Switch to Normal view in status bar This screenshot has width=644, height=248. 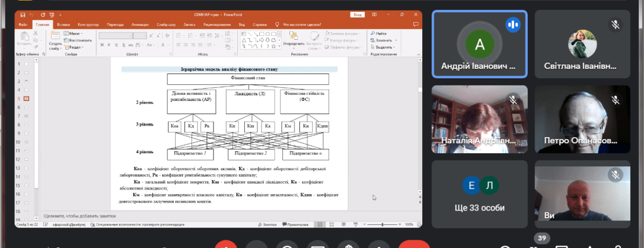(x=320, y=224)
